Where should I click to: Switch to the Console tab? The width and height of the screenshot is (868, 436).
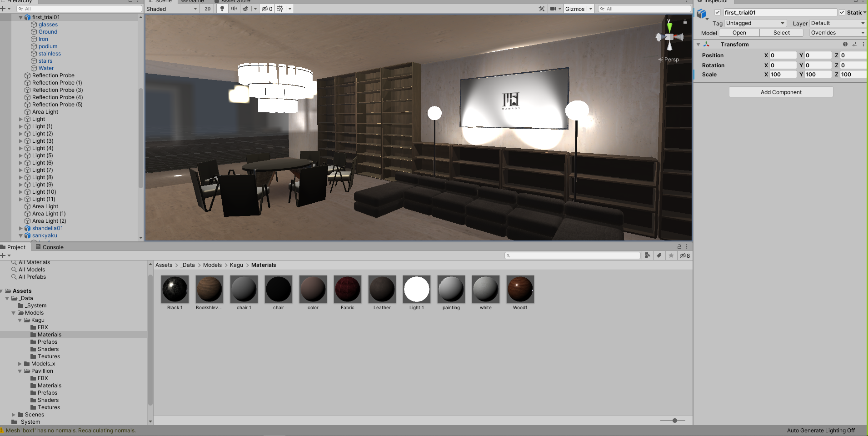tap(50, 247)
